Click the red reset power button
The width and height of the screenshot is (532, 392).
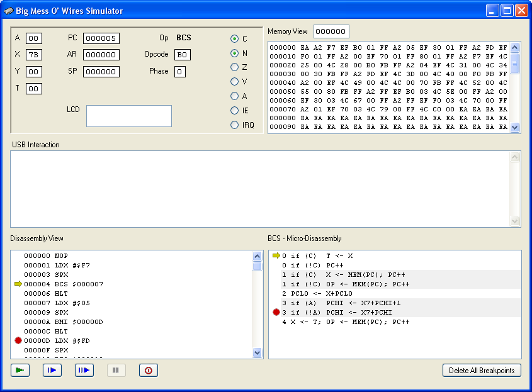(x=149, y=370)
